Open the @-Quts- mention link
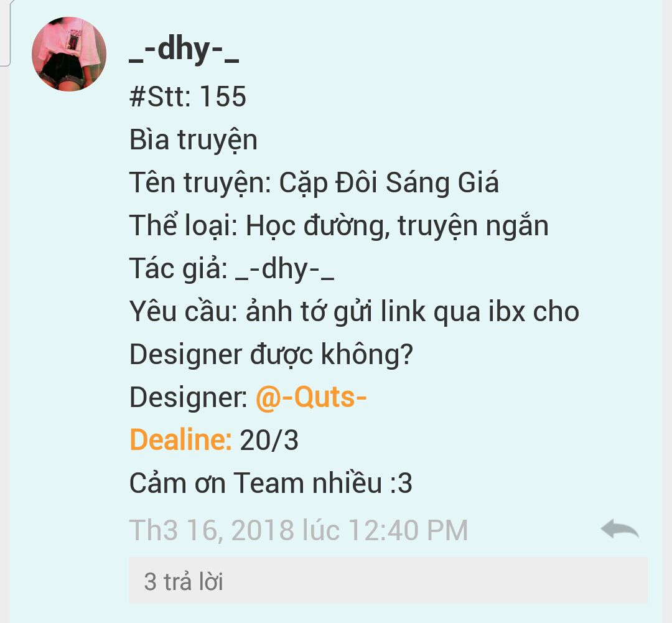The height and width of the screenshot is (623, 672). click(x=311, y=398)
